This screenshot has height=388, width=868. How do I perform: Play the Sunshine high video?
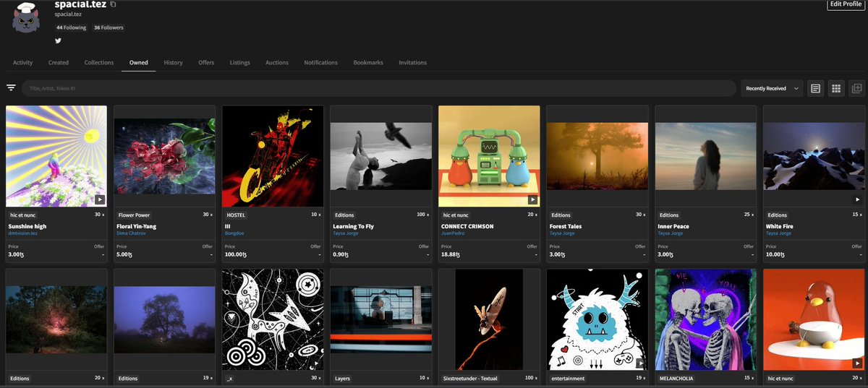coord(100,199)
